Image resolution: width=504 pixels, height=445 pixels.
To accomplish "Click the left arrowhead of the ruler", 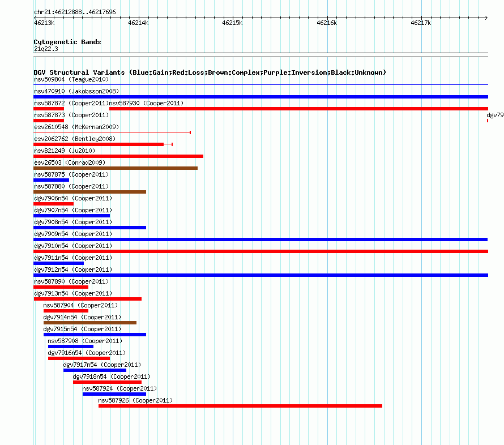I will (x=35, y=18).
